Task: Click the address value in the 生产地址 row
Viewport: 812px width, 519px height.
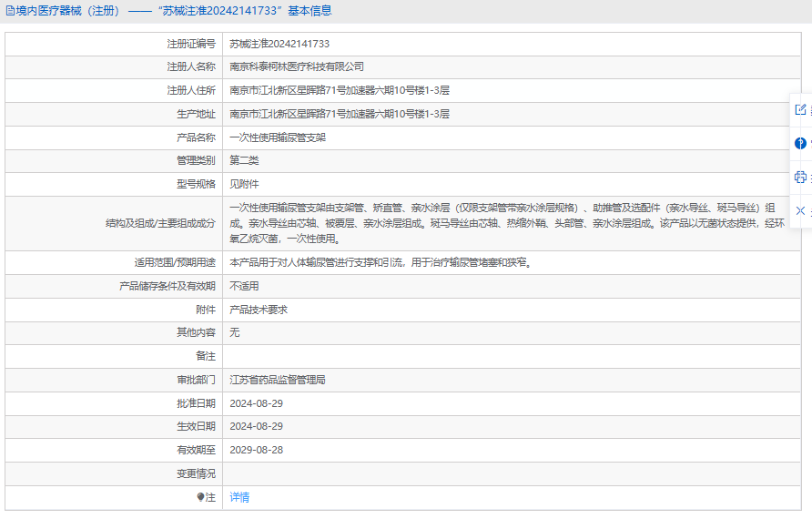Action: [340, 114]
